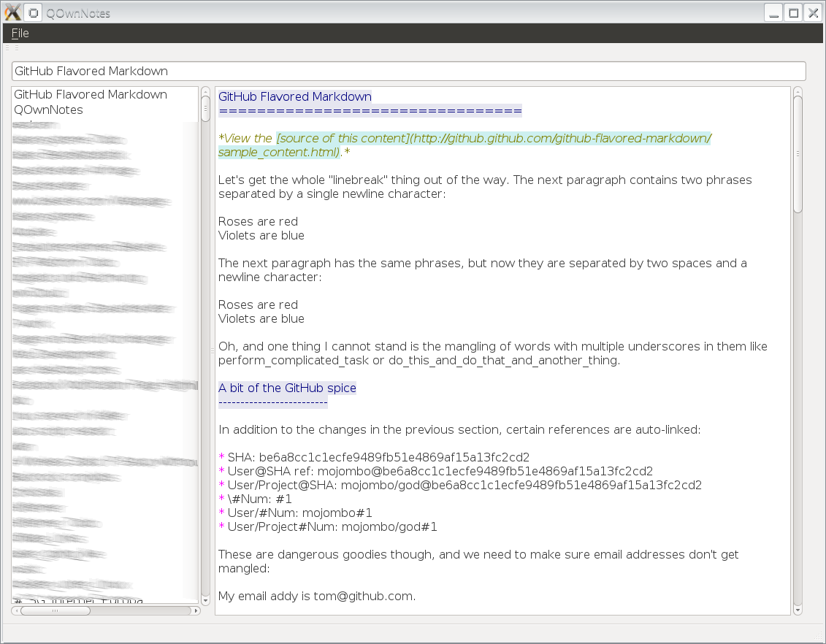Click the editor vertical scrollbar thumb

798,154
